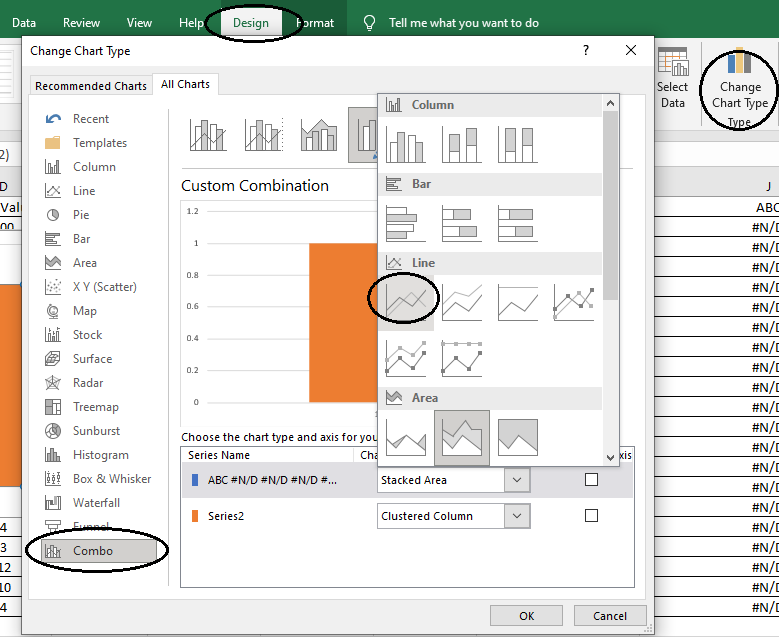Pick Stacked Area - Clustered Column preset

319,135
